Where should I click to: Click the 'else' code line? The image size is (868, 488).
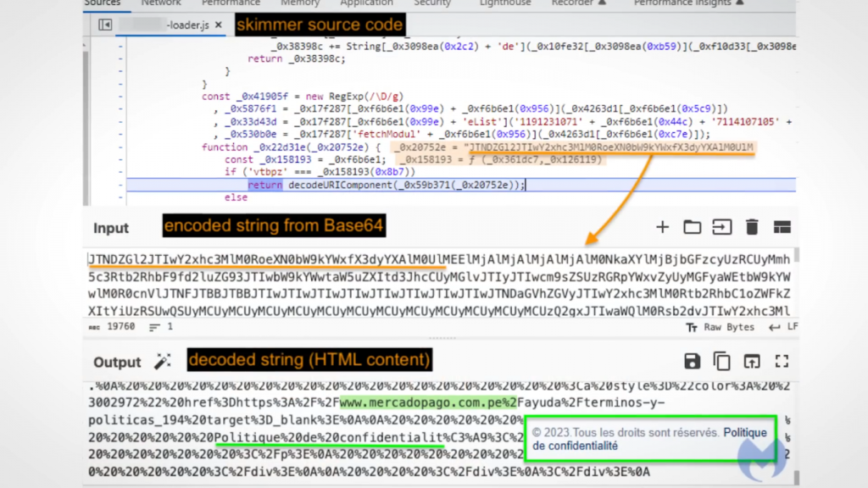click(x=236, y=197)
